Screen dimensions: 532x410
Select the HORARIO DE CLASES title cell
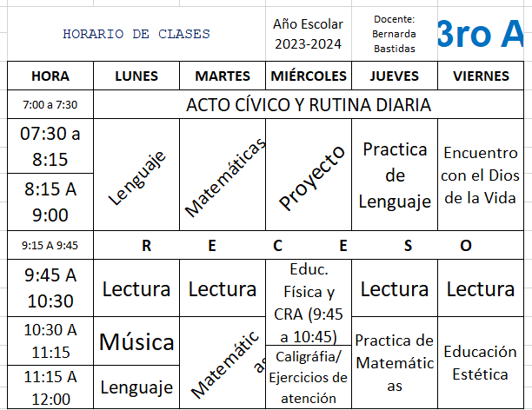point(136,35)
